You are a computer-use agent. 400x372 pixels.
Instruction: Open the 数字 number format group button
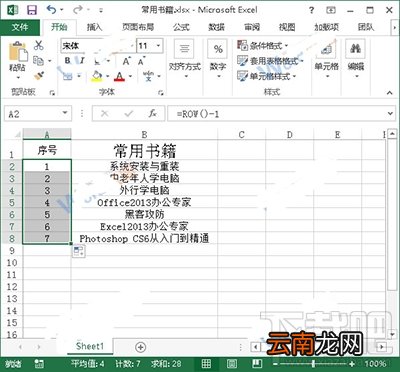click(218, 59)
